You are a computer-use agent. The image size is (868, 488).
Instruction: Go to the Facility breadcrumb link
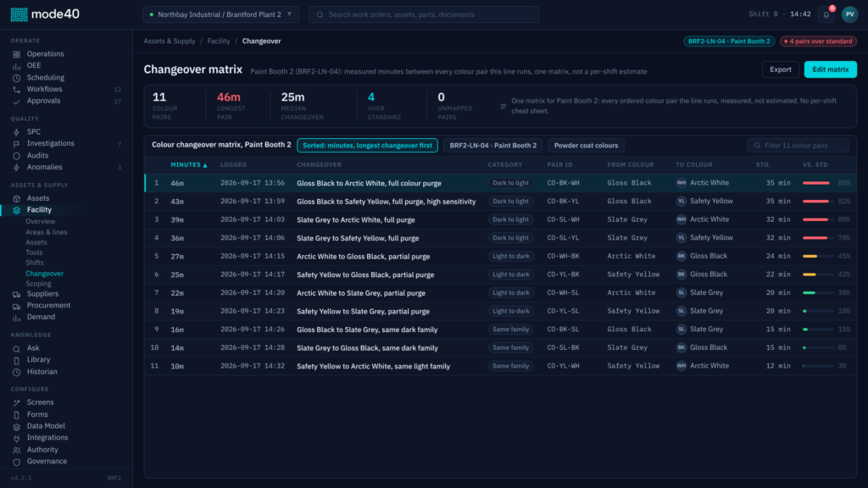coord(219,41)
